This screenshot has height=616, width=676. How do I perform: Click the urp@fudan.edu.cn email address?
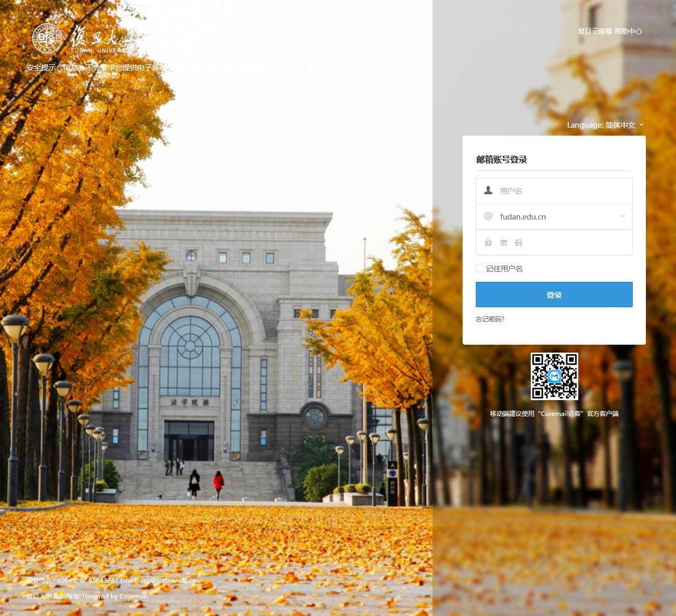point(168,580)
